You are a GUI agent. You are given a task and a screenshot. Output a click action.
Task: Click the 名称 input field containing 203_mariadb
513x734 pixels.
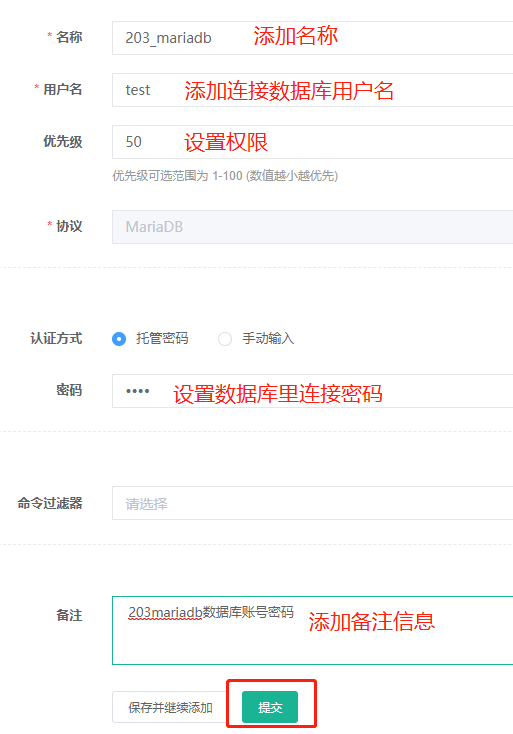coord(313,38)
